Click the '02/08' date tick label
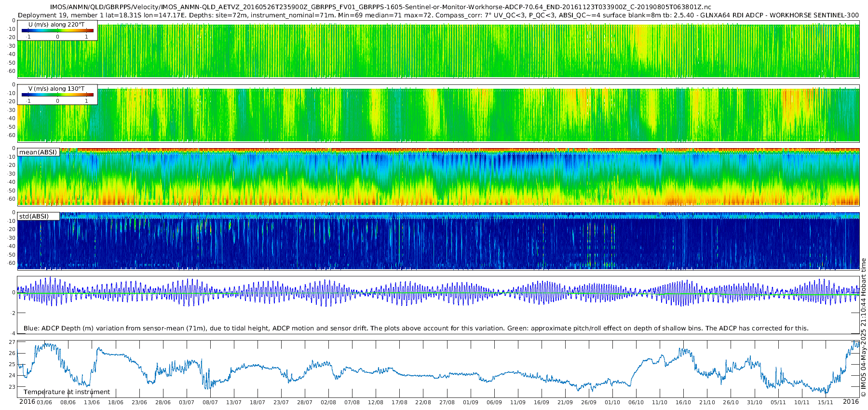Screen dimensions: 868x410 point(328,402)
